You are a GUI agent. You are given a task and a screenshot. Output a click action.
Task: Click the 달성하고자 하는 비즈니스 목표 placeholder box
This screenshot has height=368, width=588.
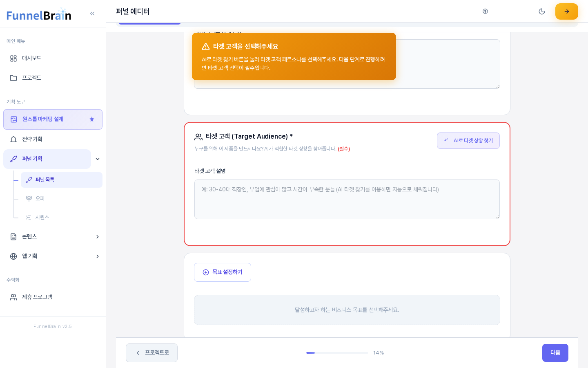click(347, 310)
